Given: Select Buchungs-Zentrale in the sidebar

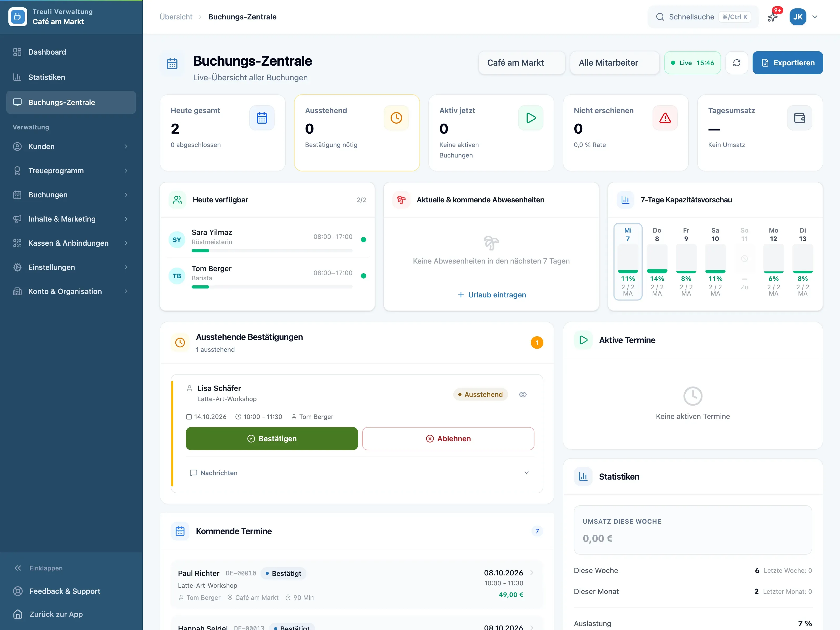Looking at the screenshot, I should 71,103.
